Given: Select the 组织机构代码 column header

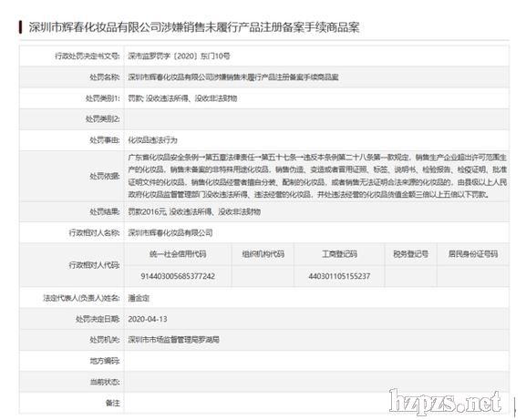Looking at the screenshot, I should point(263,254).
